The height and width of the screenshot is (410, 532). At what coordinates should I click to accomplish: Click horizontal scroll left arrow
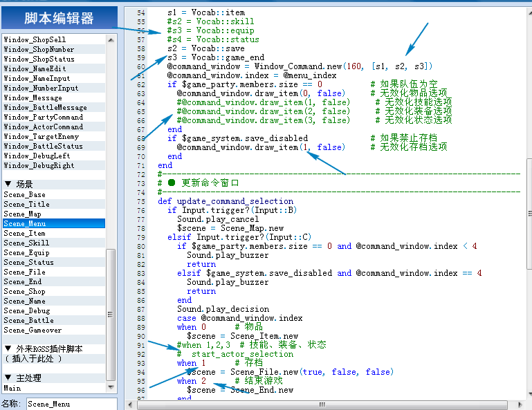tap(130, 404)
